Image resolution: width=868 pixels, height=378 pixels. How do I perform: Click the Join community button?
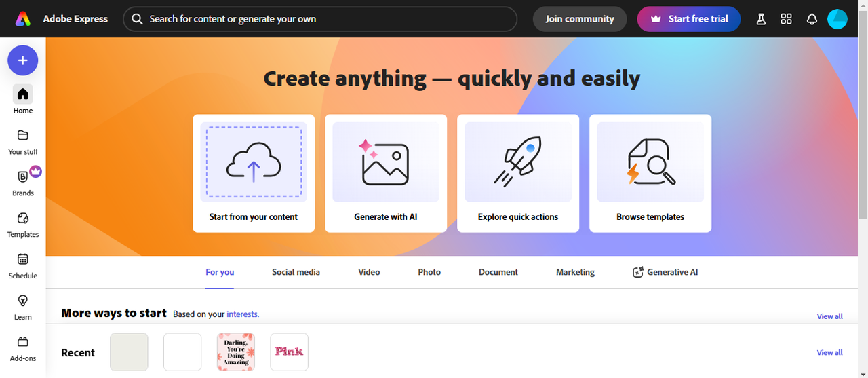click(x=580, y=19)
